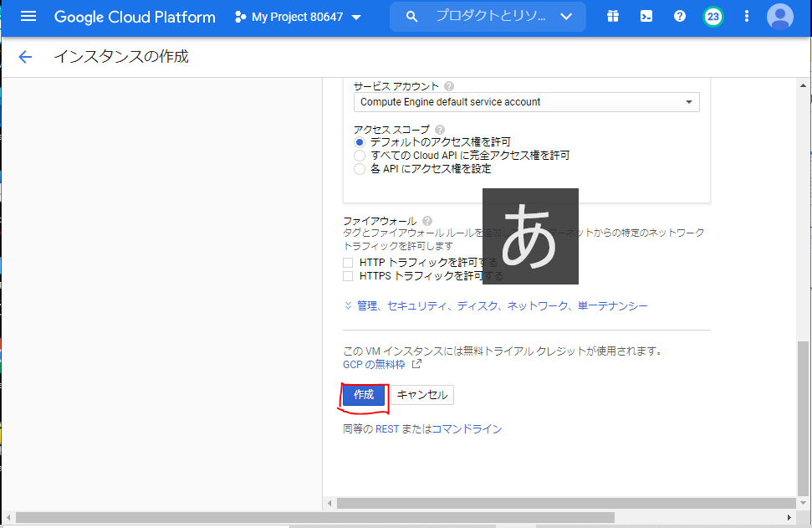The width and height of the screenshot is (812, 528).
Task: Open the more options three-dot icon
Action: [x=746, y=16]
